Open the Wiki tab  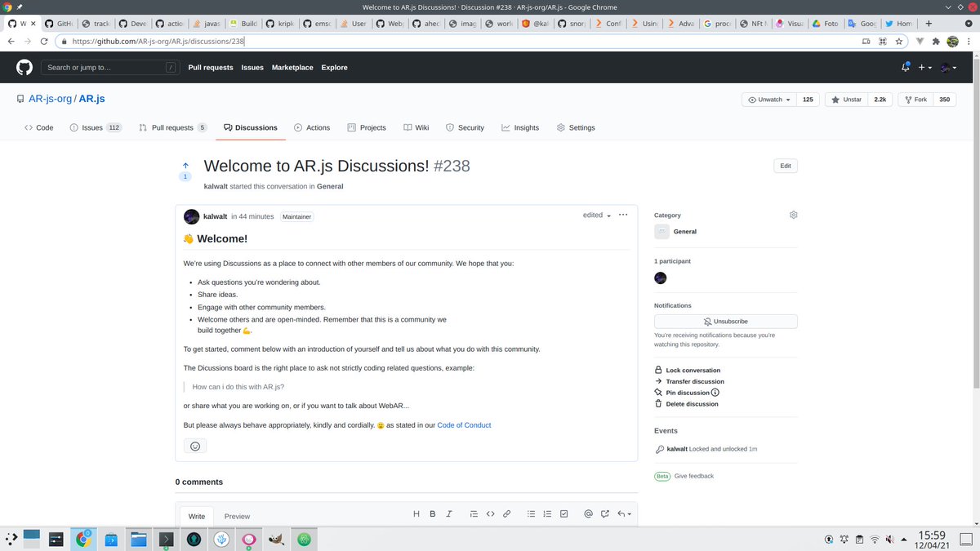(416, 127)
